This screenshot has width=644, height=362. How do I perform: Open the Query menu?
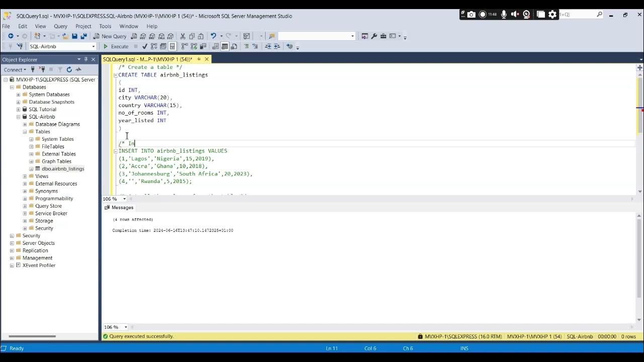60,26
